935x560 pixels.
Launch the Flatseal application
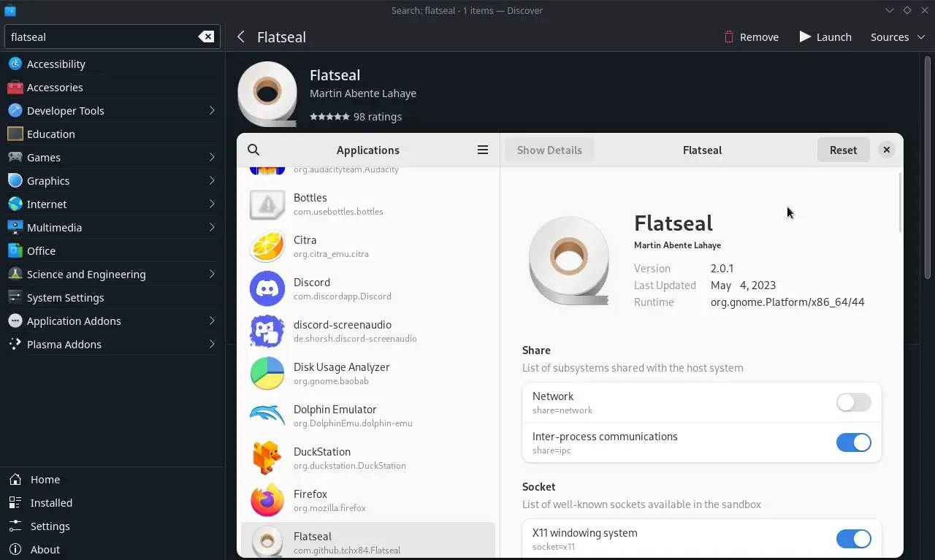pos(825,37)
